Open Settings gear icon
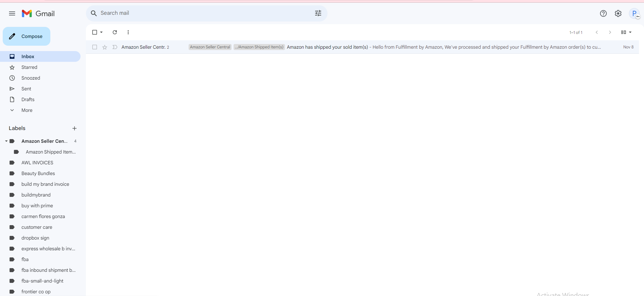This screenshot has height=296, width=644. click(618, 13)
